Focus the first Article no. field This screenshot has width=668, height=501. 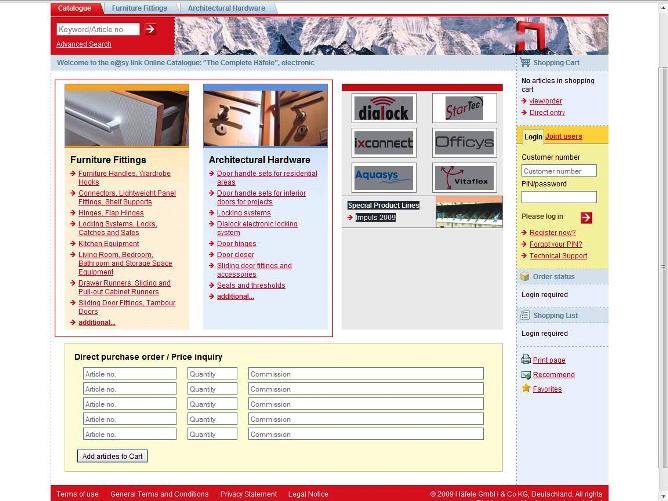[x=130, y=374]
